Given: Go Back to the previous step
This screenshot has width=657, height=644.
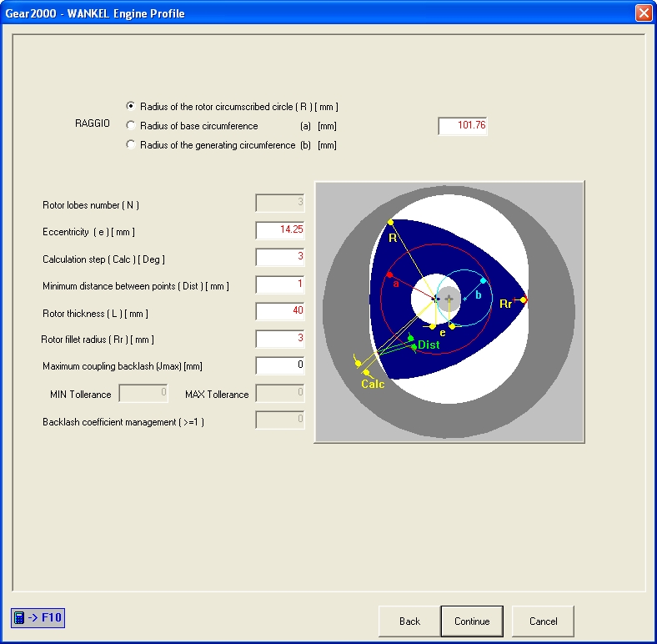Looking at the screenshot, I should [409, 621].
